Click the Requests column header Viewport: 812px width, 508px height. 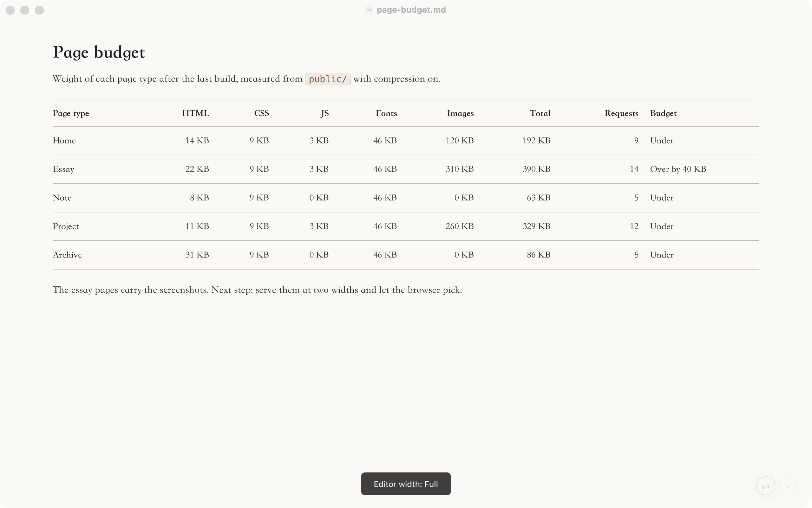pyautogui.click(x=621, y=113)
